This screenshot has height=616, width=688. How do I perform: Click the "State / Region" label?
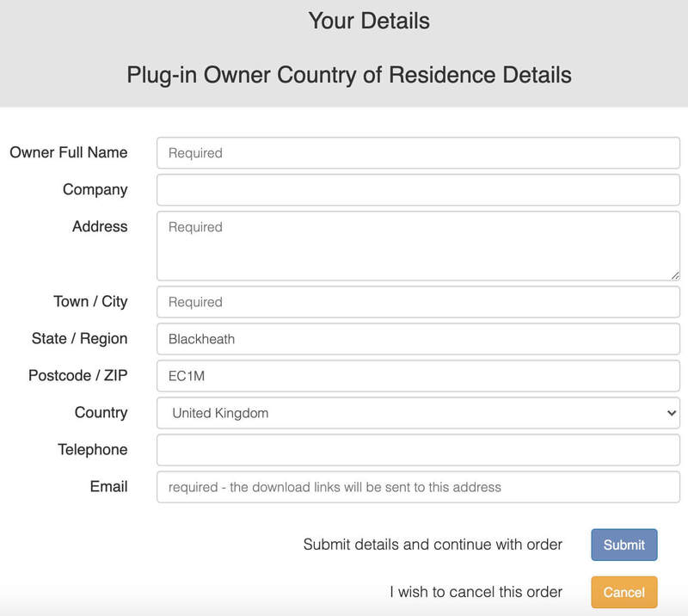click(79, 338)
